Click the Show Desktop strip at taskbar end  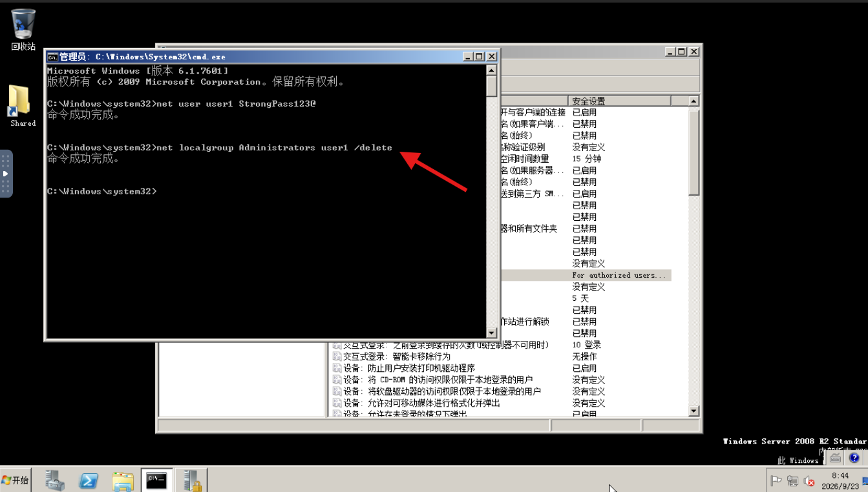pos(865,480)
